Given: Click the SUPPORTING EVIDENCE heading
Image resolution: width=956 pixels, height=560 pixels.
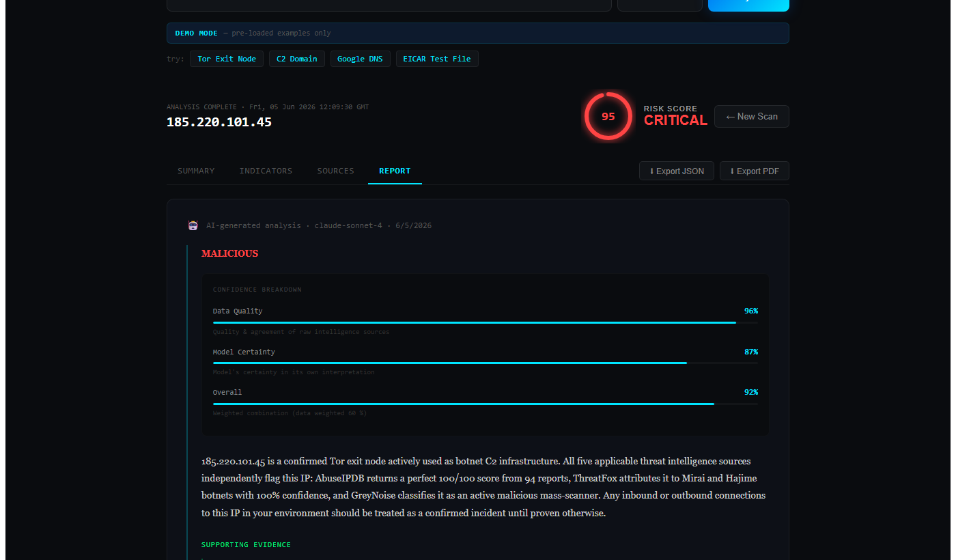Looking at the screenshot, I should (246, 545).
